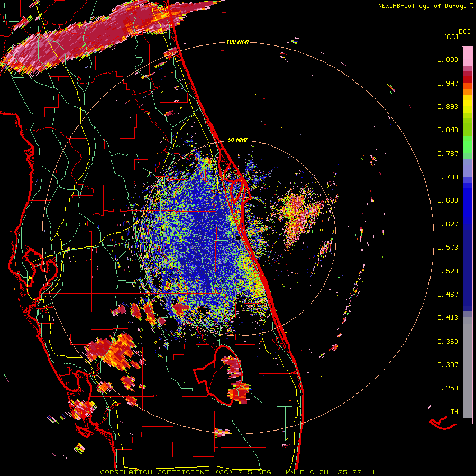Image resolution: width=476 pixels, height=476 pixels.
Task: Select the 0.360 scale value
Action: click(448, 342)
